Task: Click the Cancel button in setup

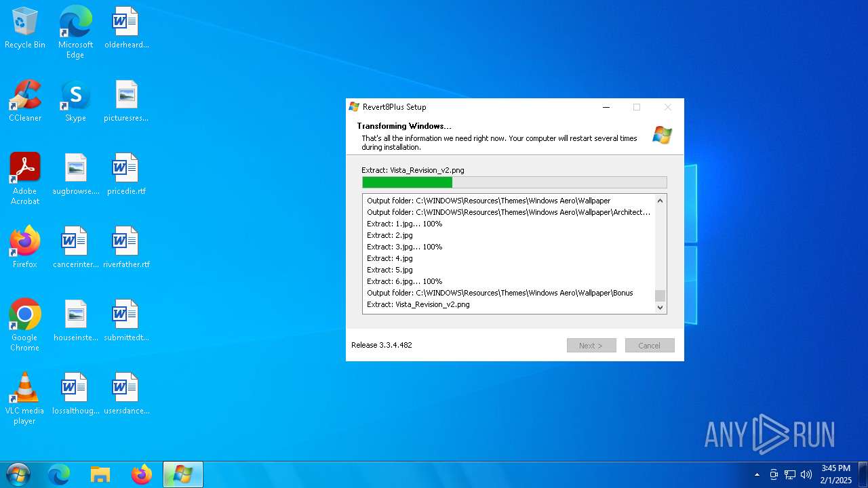Action: 650,346
